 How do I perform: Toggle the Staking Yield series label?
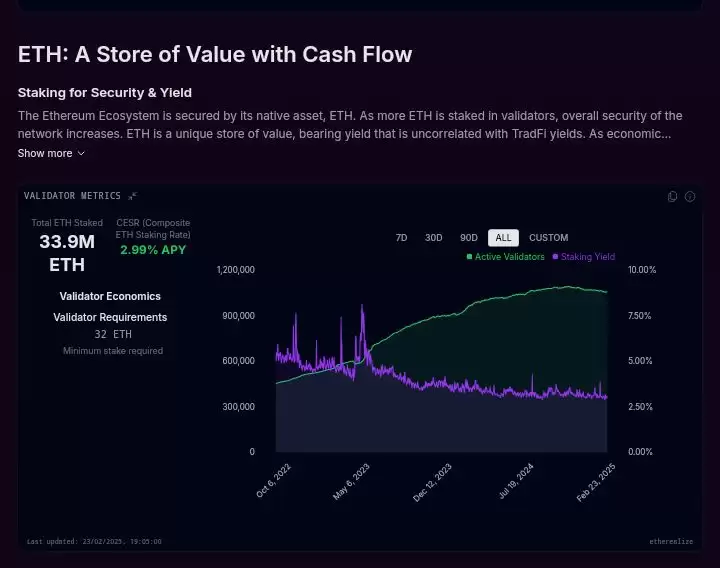point(588,257)
